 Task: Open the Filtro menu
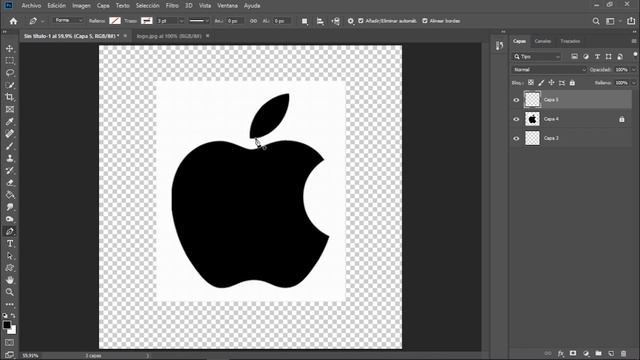pyautogui.click(x=172, y=6)
